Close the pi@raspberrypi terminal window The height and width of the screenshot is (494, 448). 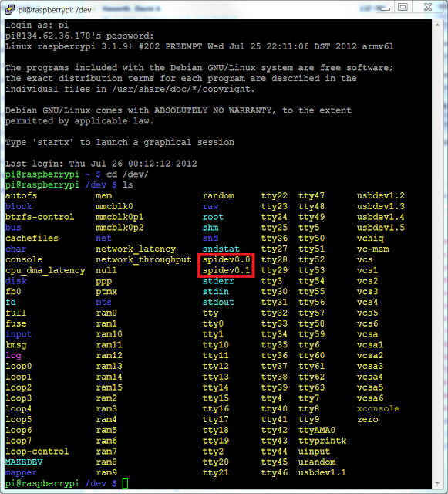[x=428, y=8]
